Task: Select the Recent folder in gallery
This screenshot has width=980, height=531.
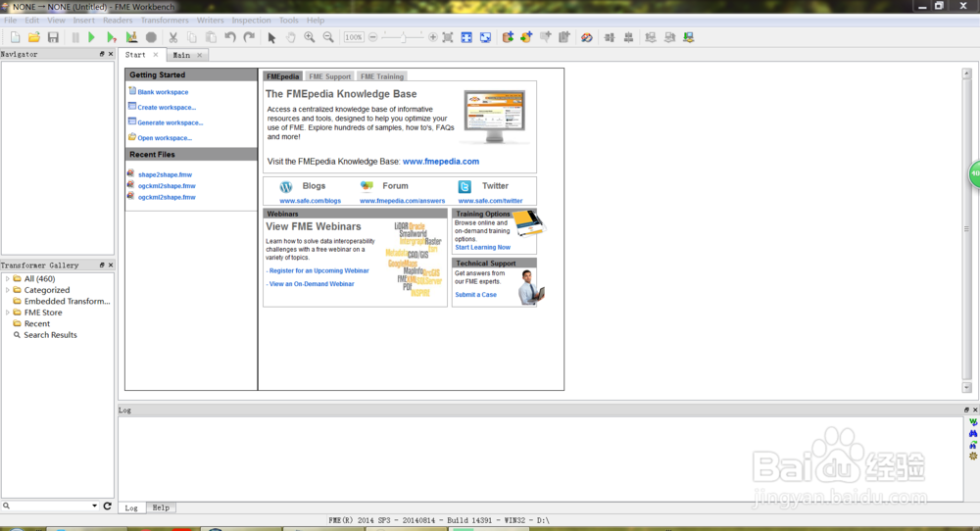Action: pyautogui.click(x=37, y=324)
